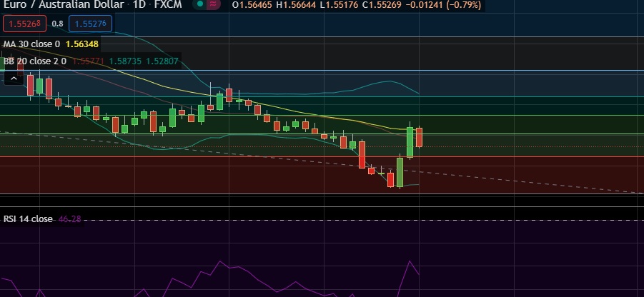The height and width of the screenshot is (297, 644).
Task: Click the spread value 0.8
Action: (x=57, y=24)
